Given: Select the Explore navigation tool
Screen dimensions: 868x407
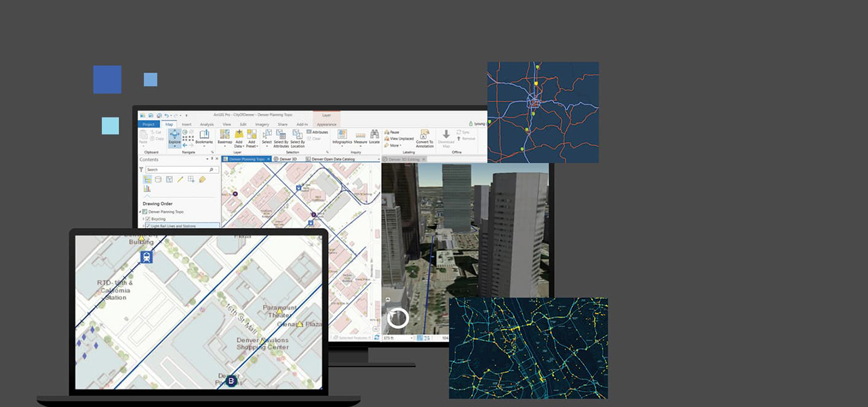Looking at the screenshot, I should tap(174, 138).
